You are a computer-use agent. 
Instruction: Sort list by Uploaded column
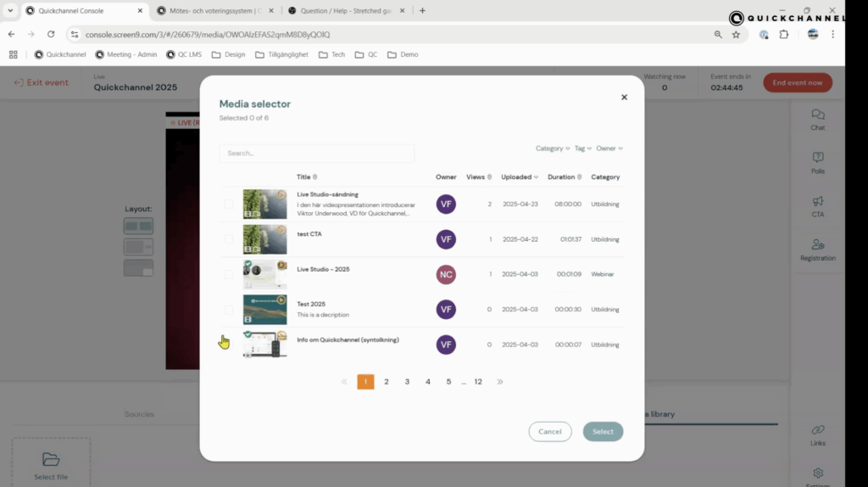tap(520, 177)
